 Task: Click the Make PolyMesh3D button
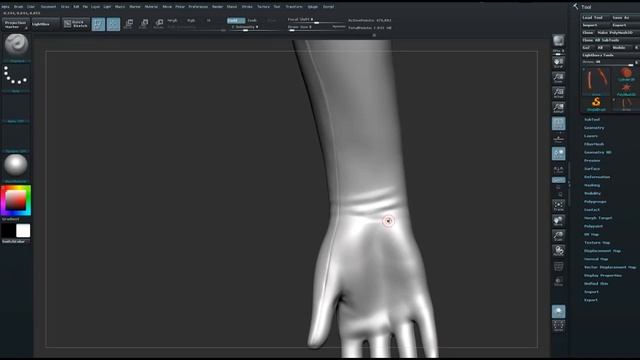tap(618, 33)
